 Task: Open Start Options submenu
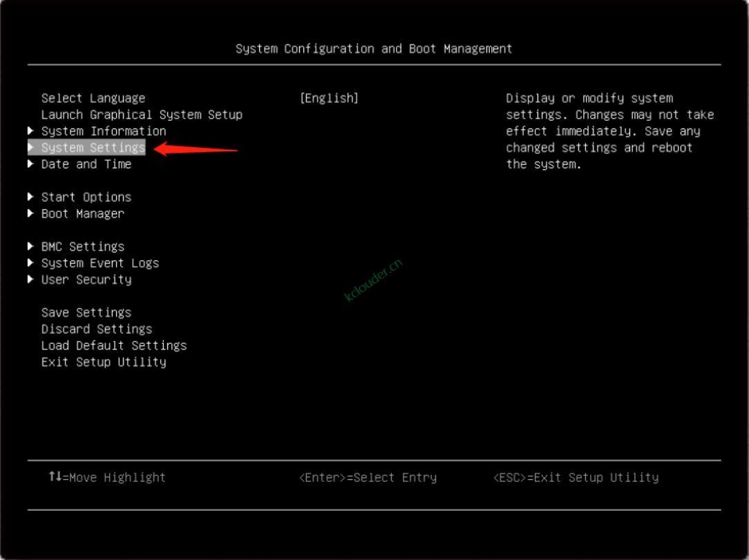pyautogui.click(x=86, y=197)
